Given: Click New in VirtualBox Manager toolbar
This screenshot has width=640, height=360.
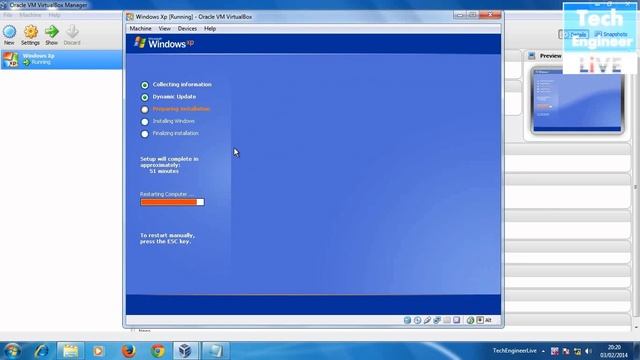Looking at the screenshot, I should (9, 35).
